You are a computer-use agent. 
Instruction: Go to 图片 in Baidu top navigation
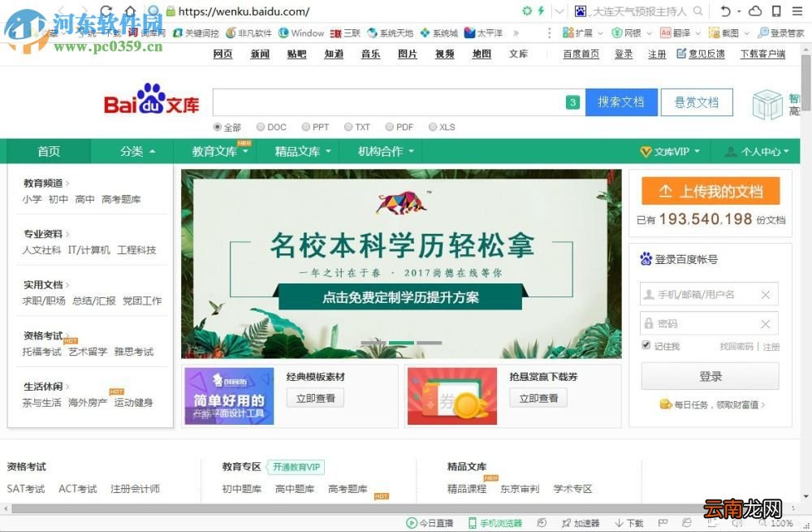[408, 54]
